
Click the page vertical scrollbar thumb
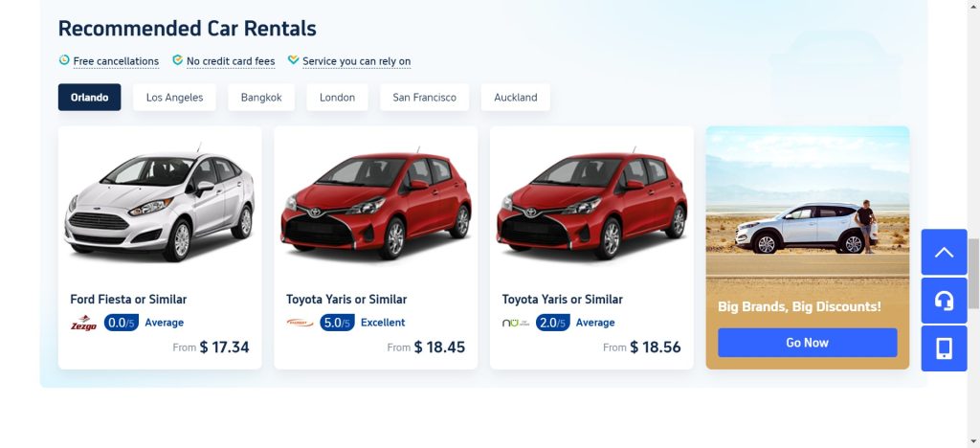[x=973, y=273]
